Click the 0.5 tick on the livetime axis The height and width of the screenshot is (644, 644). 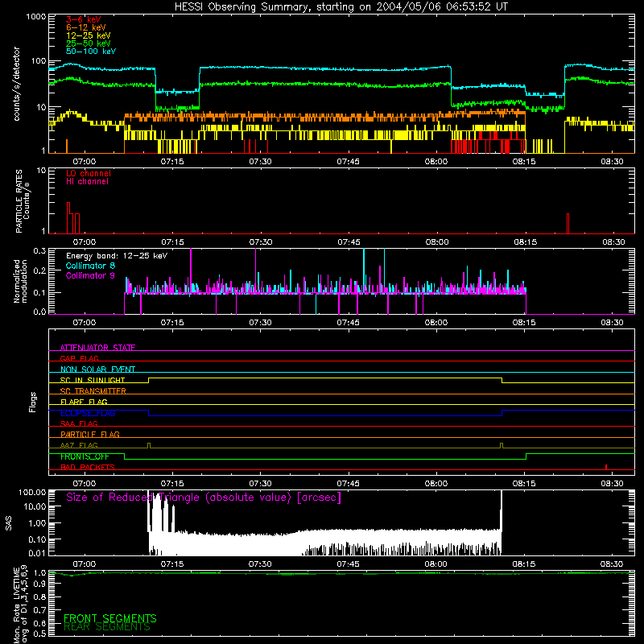(x=39, y=634)
